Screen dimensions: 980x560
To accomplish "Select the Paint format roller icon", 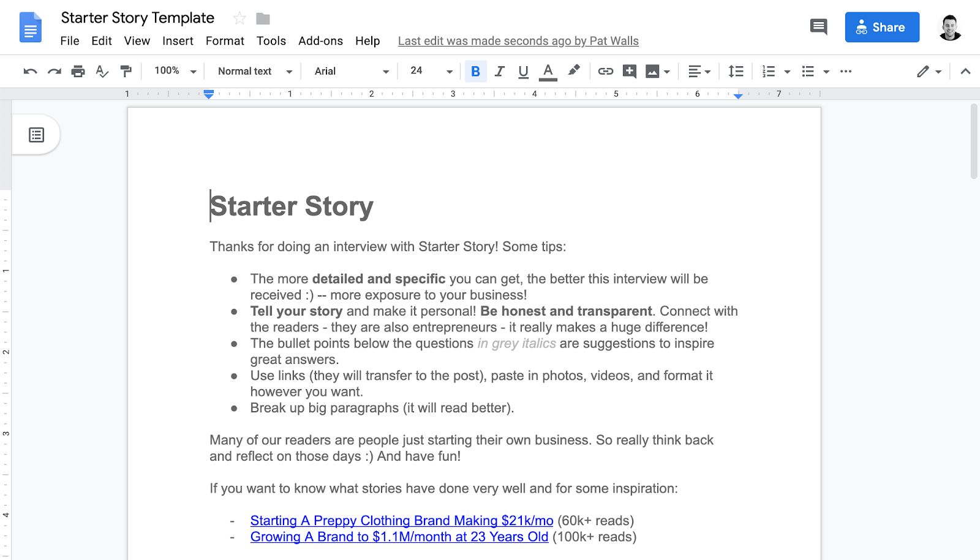I will [x=126, y=71].
